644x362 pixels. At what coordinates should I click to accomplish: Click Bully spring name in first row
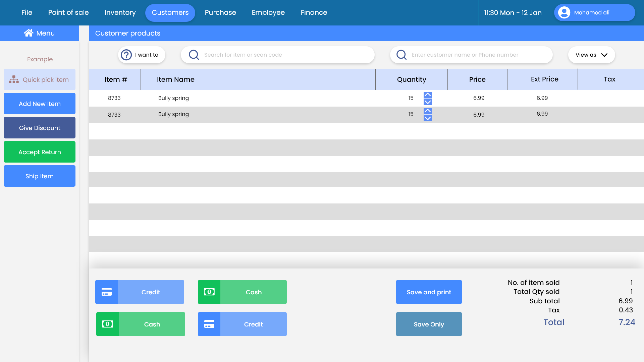point(173,98)
